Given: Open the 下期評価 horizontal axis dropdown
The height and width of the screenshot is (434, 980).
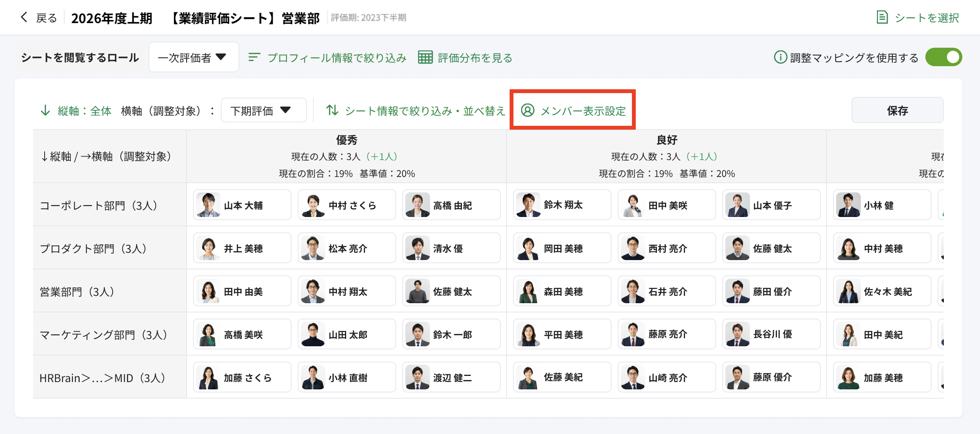Looking at the screenshot, I should coord(263,110).
